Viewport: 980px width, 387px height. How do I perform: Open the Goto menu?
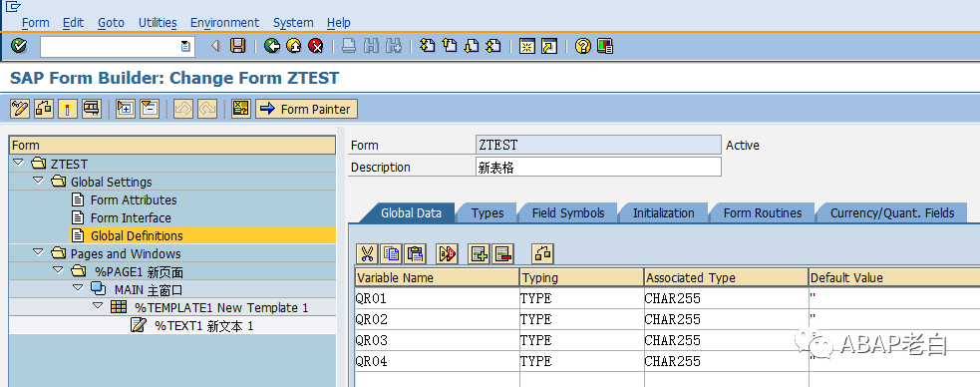tap(111, 23)
